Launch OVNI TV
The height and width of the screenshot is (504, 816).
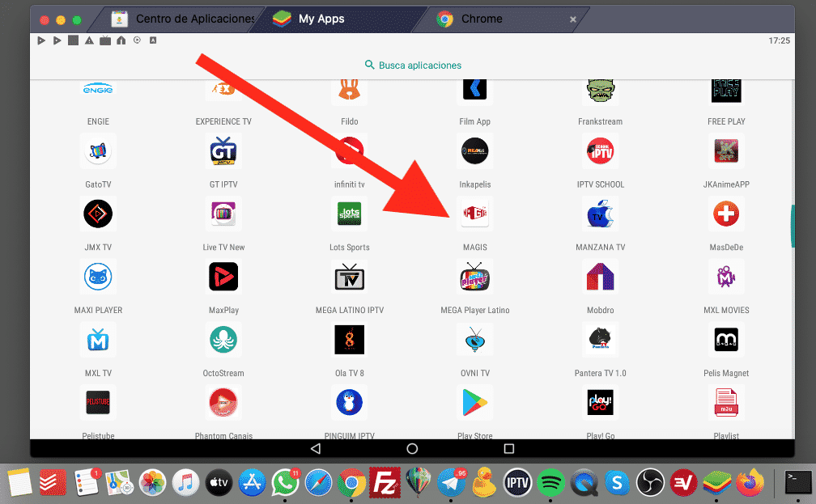[x=474, y=340]
